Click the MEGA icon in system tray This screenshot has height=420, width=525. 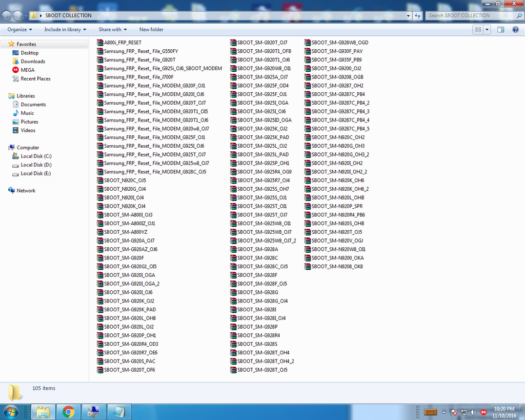click(483, 412)
